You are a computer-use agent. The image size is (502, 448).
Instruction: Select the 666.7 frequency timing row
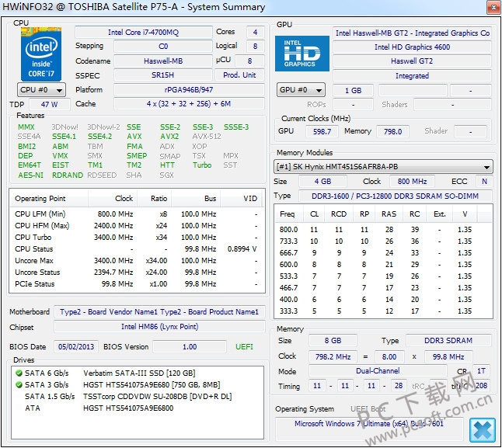click(x=383, y=253)
